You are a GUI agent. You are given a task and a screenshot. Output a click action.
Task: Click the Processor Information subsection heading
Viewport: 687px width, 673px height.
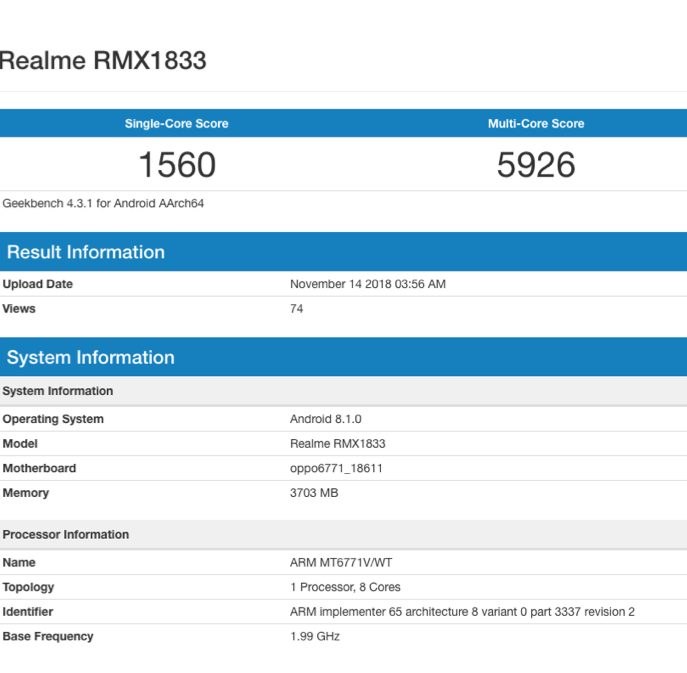coord(66,535)
